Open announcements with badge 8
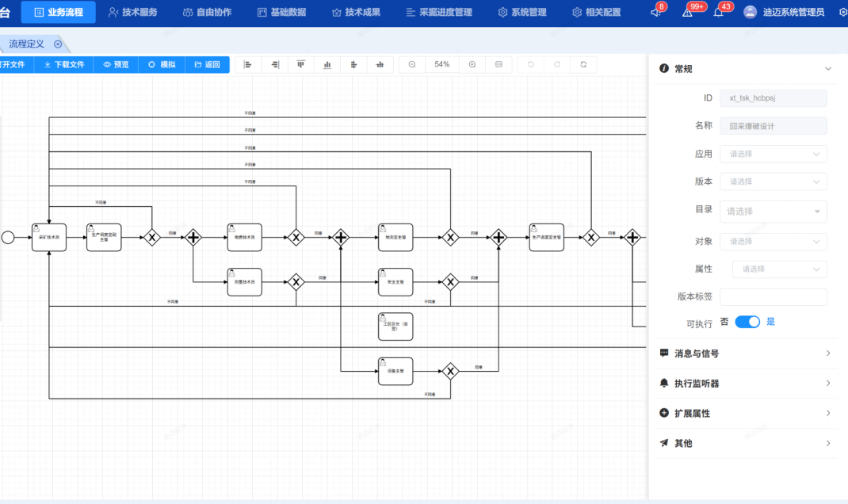848x504 pixels. point(656,12)
